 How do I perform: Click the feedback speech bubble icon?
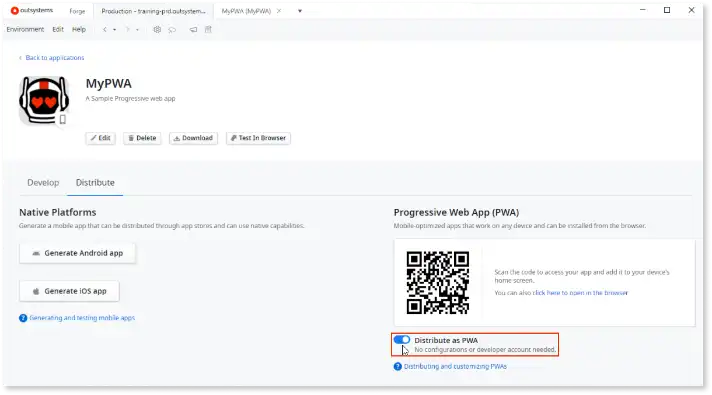click(x=172, y=30)
